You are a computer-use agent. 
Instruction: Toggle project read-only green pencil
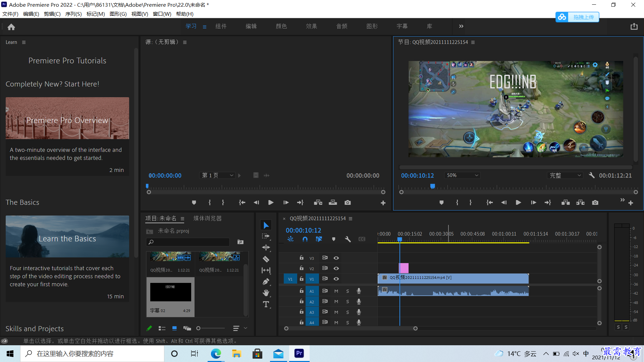click(149, 328)
